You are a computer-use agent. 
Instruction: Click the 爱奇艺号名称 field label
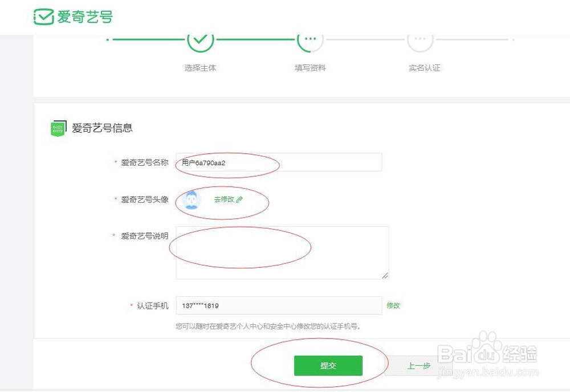click(145, 163)
